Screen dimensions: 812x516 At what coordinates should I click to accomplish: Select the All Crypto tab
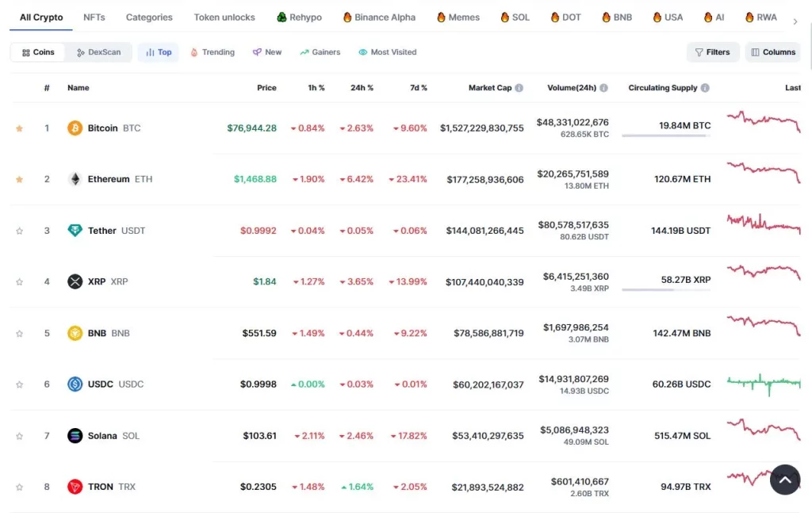tap(41, 17)
